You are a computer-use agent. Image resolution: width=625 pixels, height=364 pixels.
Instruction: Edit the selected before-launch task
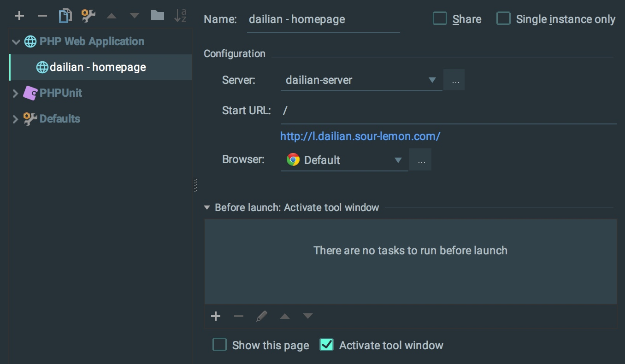(x=261, y=316)
